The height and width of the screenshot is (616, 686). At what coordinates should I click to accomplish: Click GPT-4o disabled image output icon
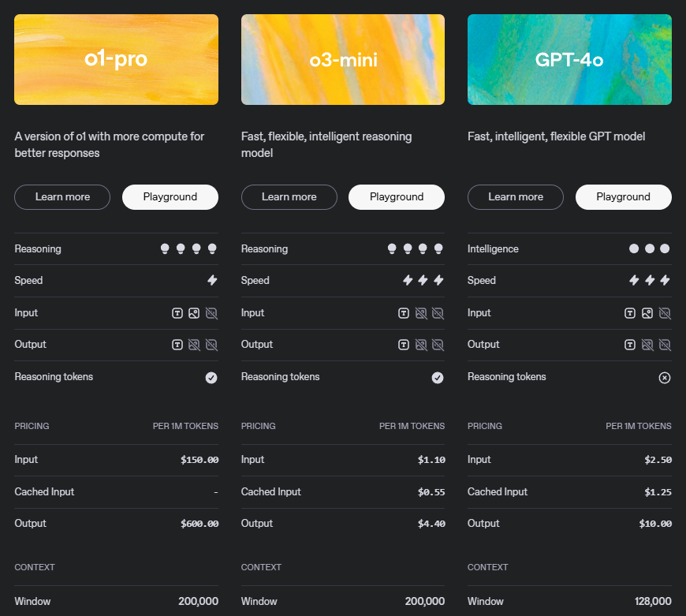(647, 345)
